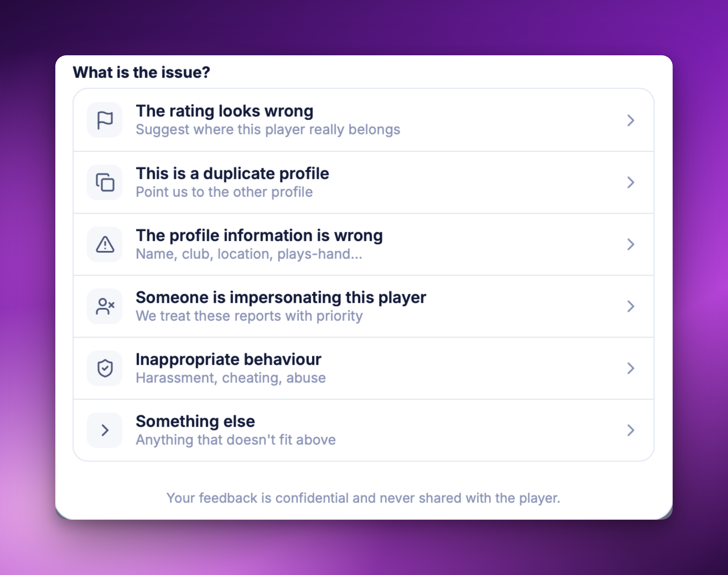
Task: Click the left chevron icon beside Something else
Action: pyautogui.click(x=105, y=430)
